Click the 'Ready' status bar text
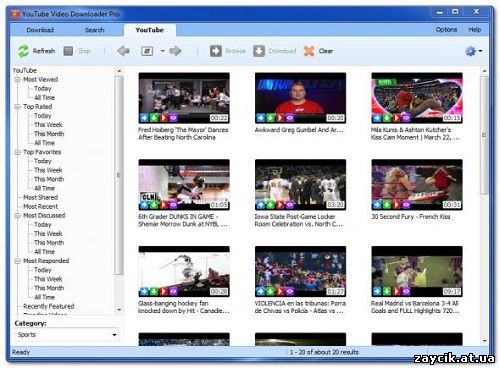Viewport: 500px width, 368px height. coord(21,352)
